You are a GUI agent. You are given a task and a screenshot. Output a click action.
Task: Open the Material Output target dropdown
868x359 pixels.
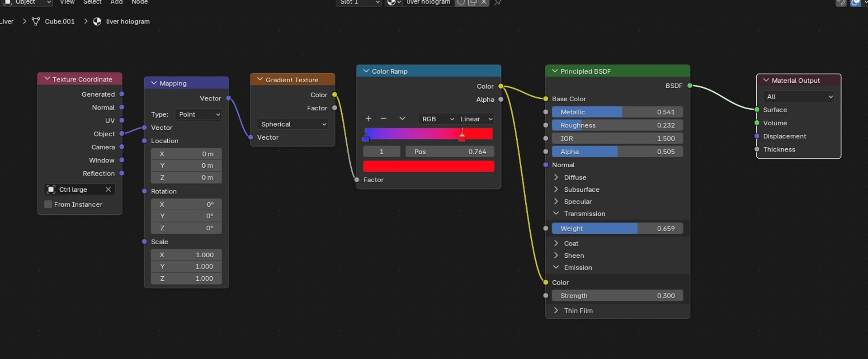[x=798, y=97]
